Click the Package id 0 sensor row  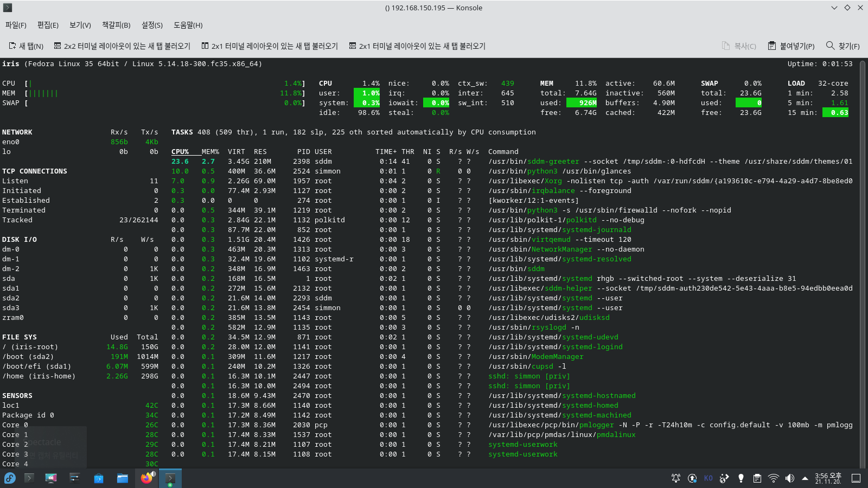pos(80,415)
